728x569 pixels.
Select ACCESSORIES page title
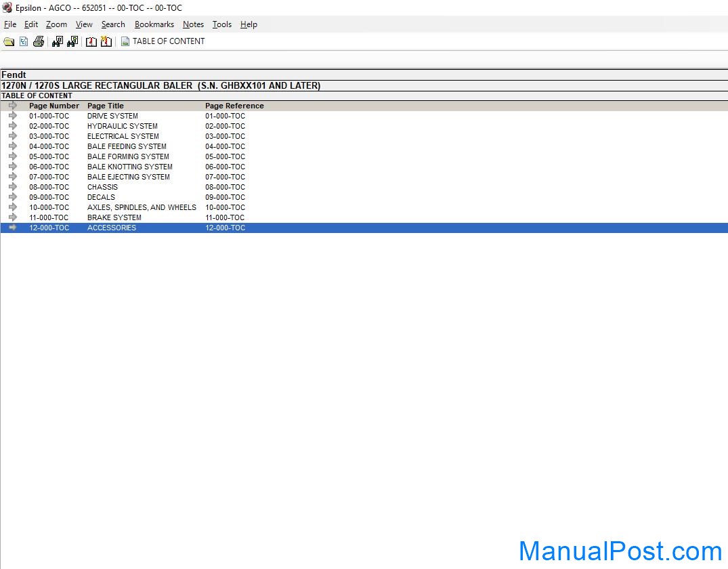click(x=112, y=228)
